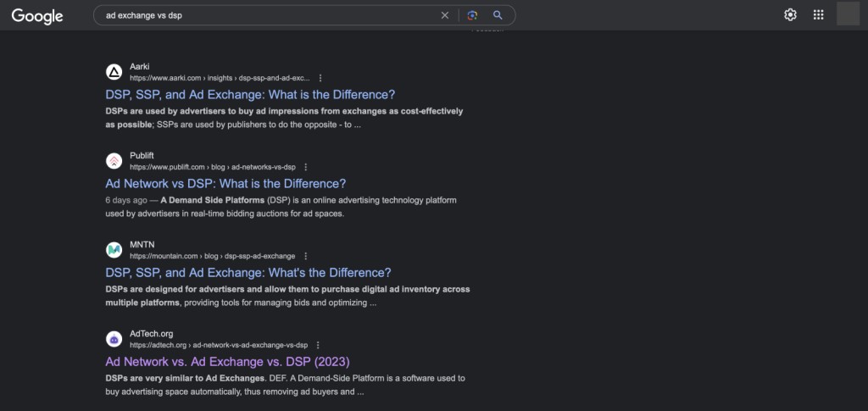The image size is (868, 411).
Task: Open MNTN's "What's the Difference?" result
Action: [248, 273]
